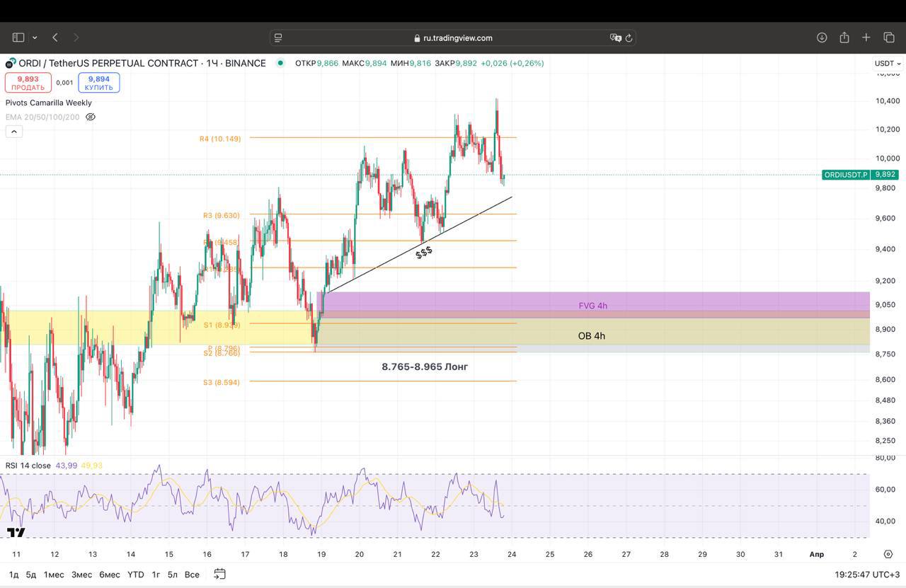This screenshot has width=906, height=588.
Task: Select the FVG 4h purple zone label
Action: click(593, 306)
